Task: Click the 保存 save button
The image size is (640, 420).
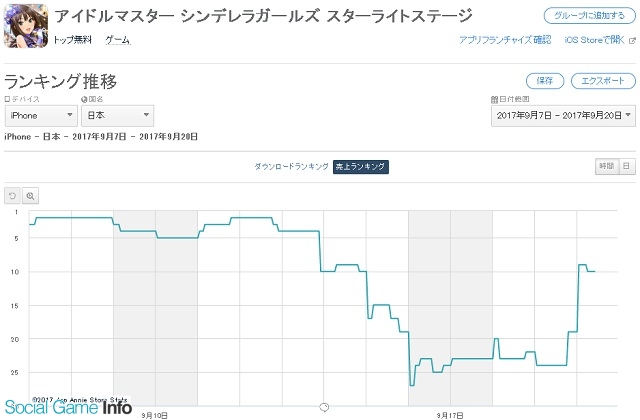Action: (x=545, y=81)
